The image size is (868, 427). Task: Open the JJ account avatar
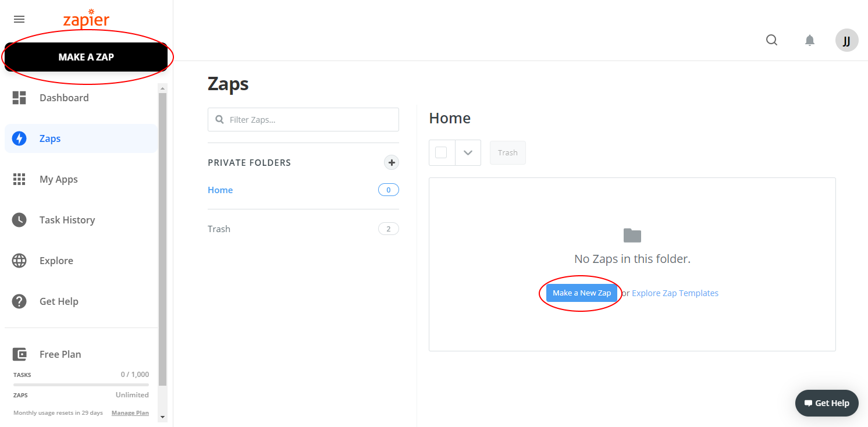847,41
